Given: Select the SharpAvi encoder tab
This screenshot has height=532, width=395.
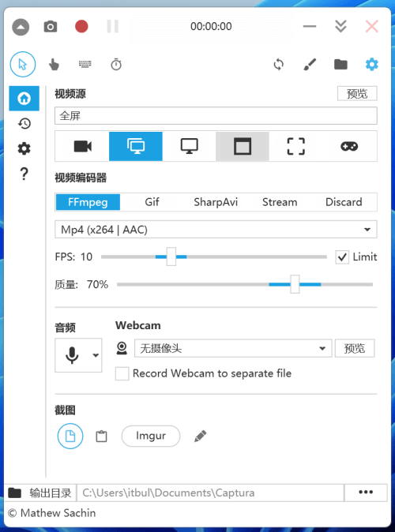Looking at the screenshot, I should click(216, 202).
